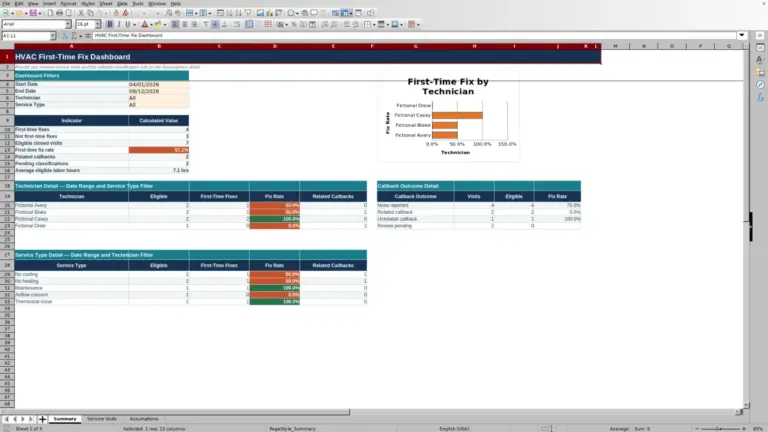Select column A header
The width and height of the screenshot is (768, 432).
[72, 46]
